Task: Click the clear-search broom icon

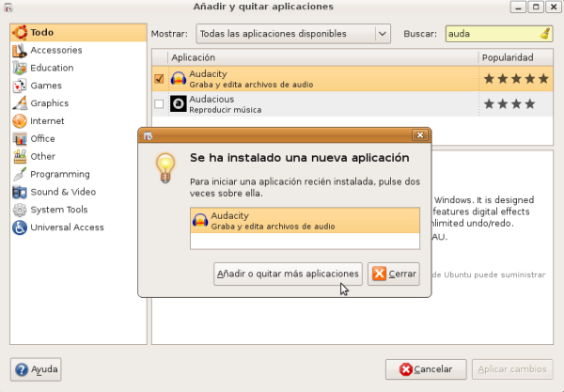Action: (546, 34)
